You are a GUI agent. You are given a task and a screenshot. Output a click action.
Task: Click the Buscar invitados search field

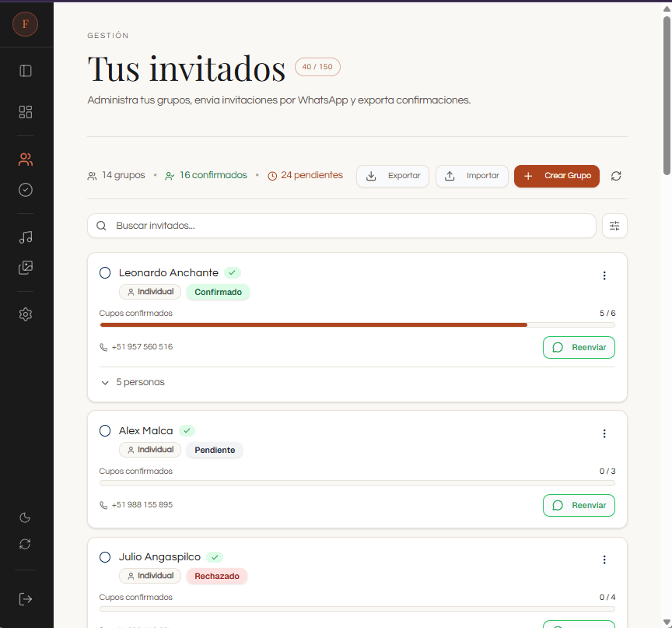tap(341, 226)
